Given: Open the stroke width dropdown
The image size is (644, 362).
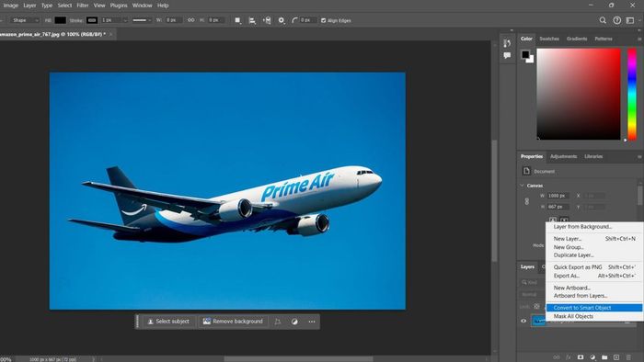Looking at the screenshot, I should [x=125, y=20].
